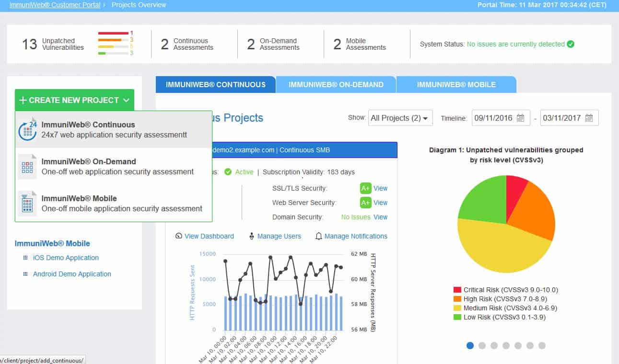Click the ImmuniWeb Mobile sidebar heading
Screen dimensions: 619x364
click(x=52, y=243)
